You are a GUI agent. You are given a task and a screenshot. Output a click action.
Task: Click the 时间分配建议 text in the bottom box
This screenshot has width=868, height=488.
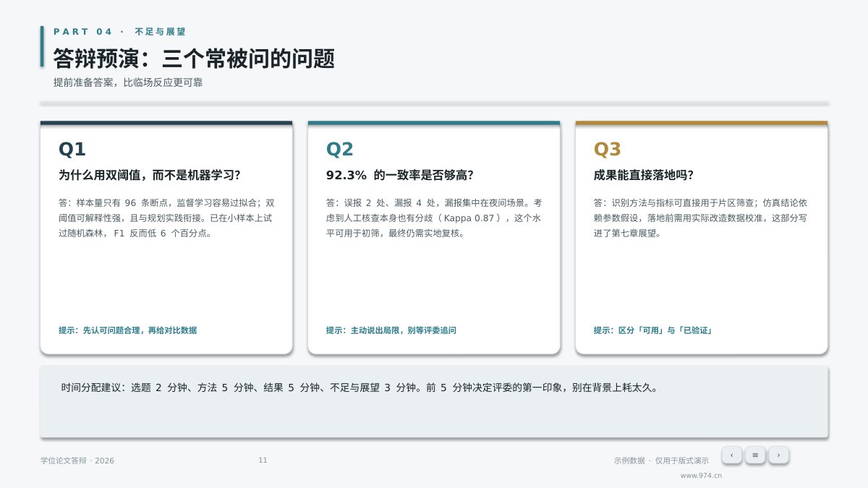click(x=360, y=388)
